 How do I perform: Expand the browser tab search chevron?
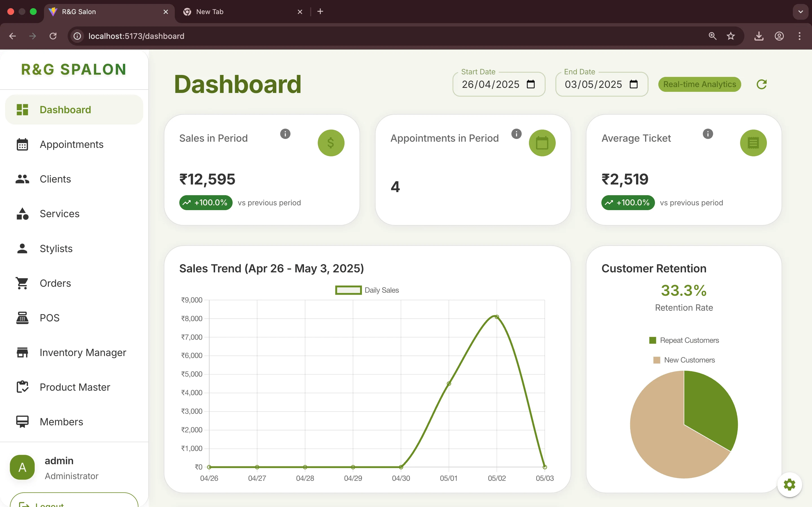(801, 12)
